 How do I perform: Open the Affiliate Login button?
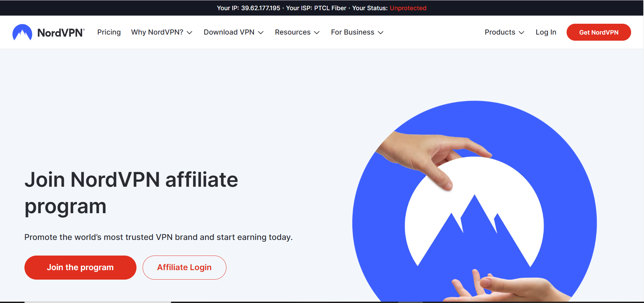184,267
